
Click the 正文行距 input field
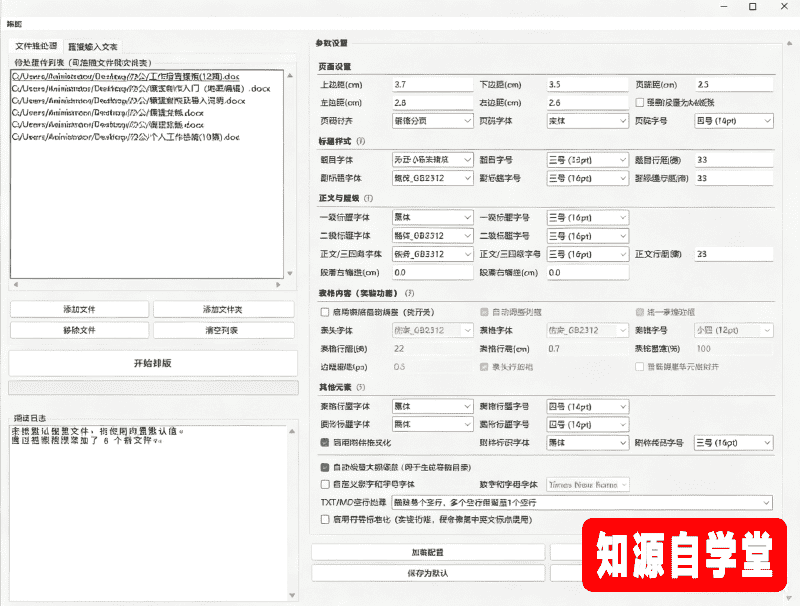734,254
